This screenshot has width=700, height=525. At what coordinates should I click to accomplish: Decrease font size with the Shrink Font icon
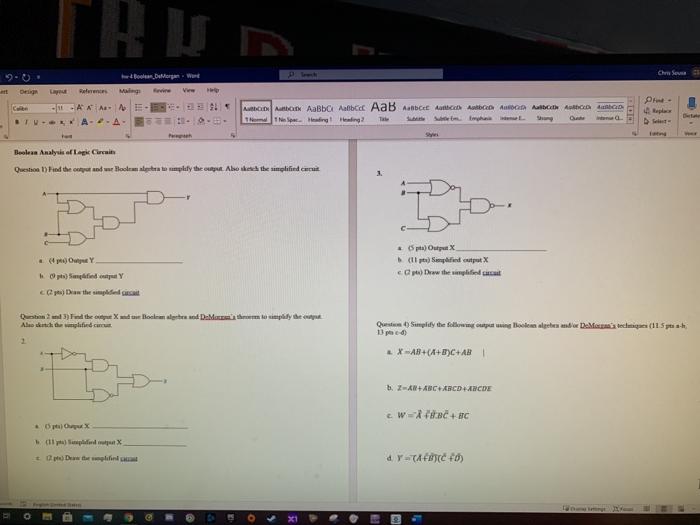(x=89, y=108)
